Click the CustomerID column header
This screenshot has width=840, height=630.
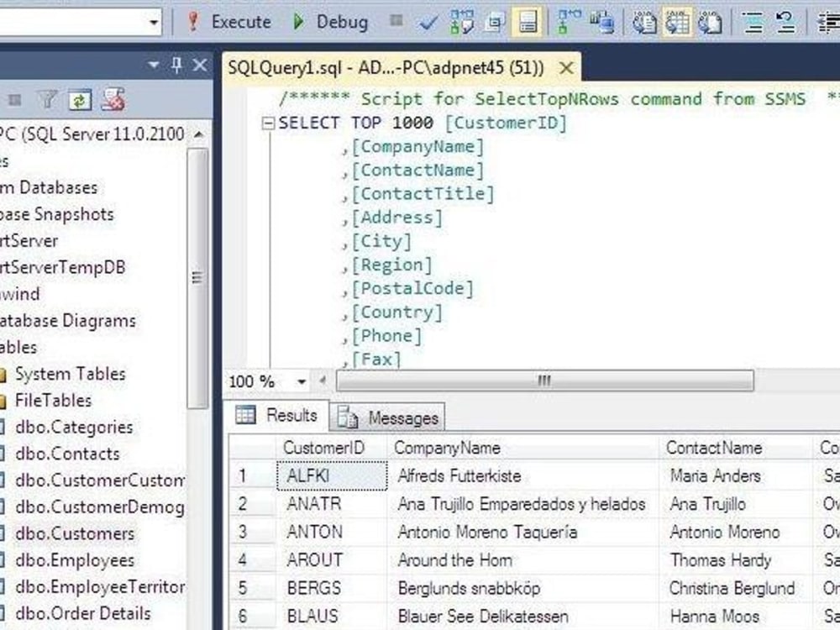[x=332, y=448]
